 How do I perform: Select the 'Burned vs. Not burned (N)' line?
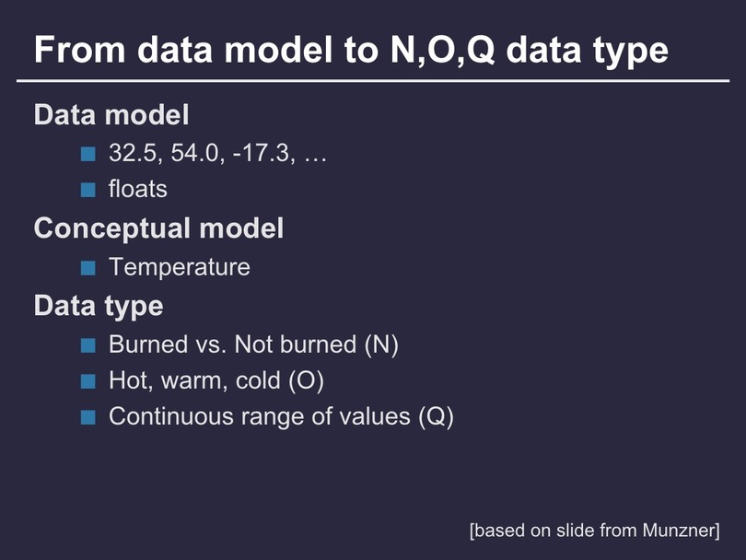pos(253,344)
